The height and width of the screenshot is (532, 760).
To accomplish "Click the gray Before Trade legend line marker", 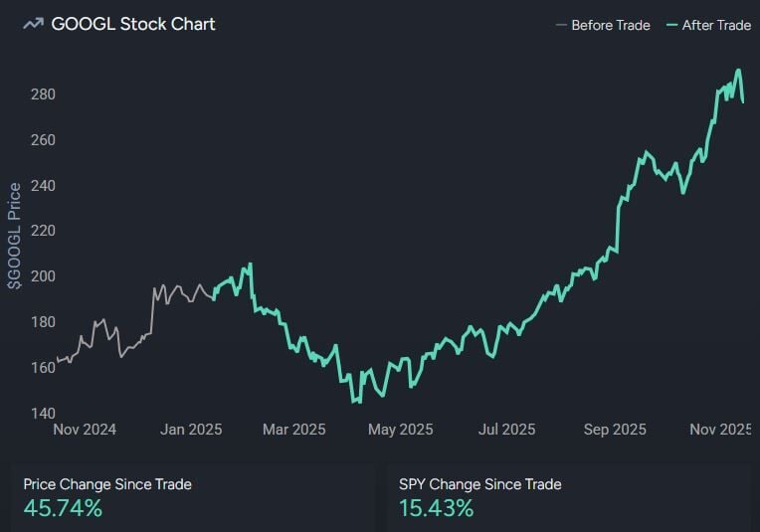I will coord(562,25).
